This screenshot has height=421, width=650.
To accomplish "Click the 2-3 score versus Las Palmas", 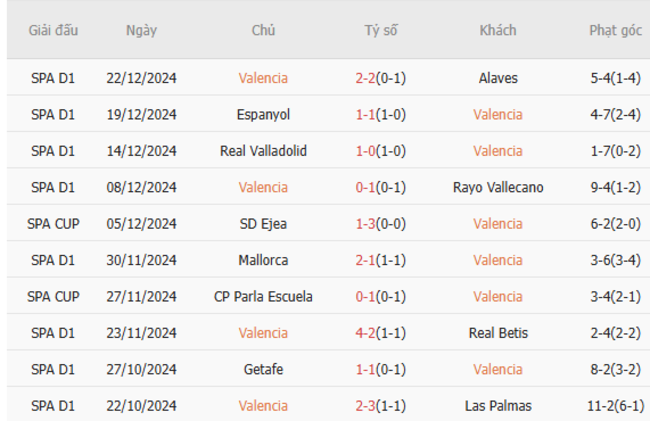I will click(x=365, y=406).
